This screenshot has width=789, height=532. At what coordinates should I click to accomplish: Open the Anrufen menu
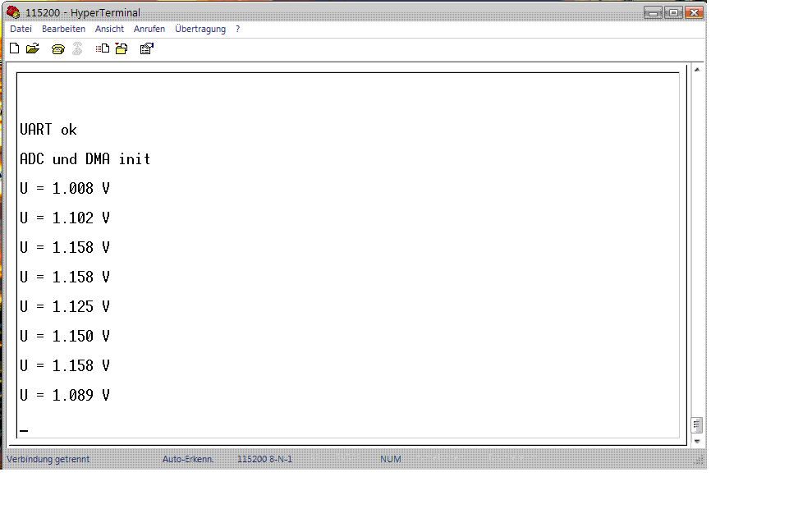(149, 30)
